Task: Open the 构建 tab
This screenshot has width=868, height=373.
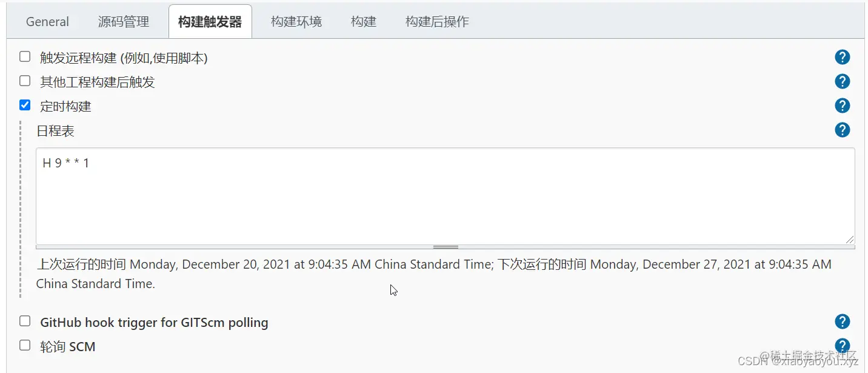Action: point(364,22)
